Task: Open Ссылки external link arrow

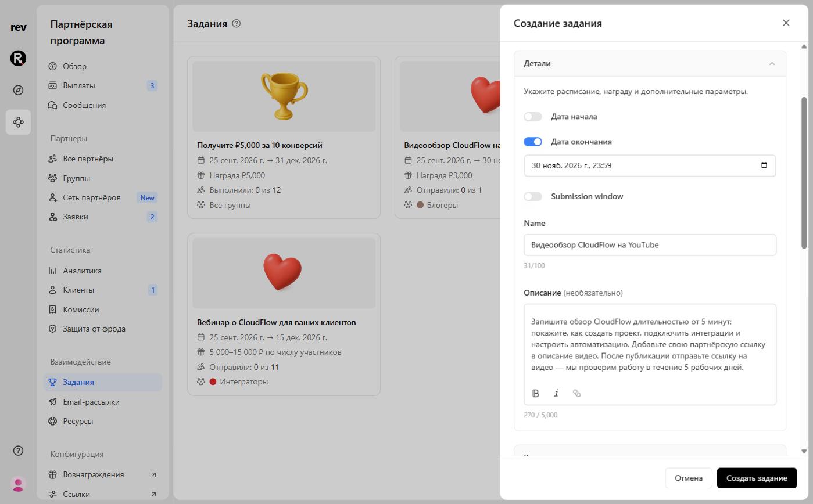Action: [153, 494]
